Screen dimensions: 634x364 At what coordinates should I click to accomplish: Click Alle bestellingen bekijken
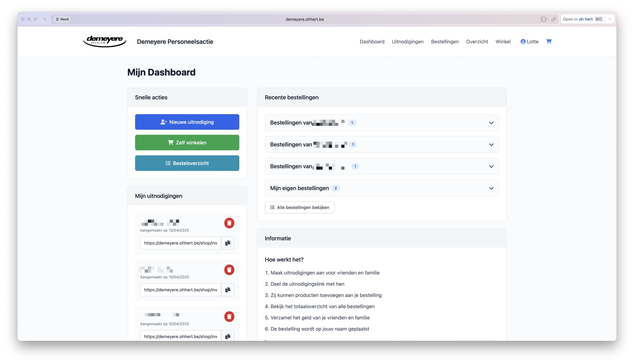(300, 208)
